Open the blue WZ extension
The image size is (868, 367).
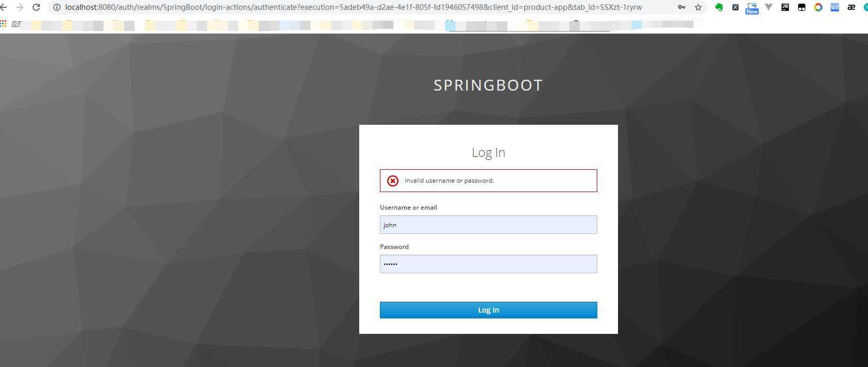pyautogui.click(x=835, y=7)
